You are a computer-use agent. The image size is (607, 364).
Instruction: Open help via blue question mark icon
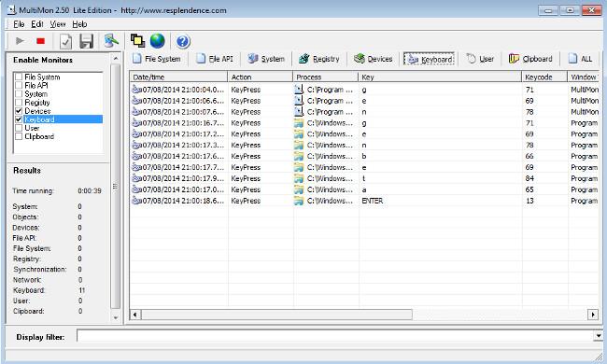(183, 41)
